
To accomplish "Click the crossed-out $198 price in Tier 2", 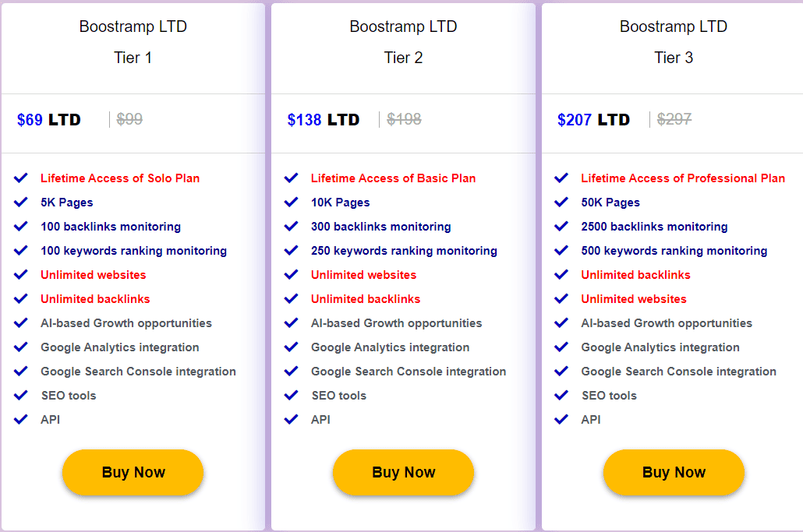I will pyautogui.click(x=404, y=119).
